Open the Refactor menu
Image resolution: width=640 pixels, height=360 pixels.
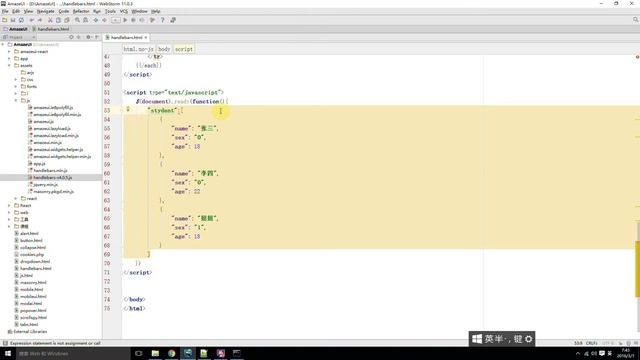click(x=81, y=11)
